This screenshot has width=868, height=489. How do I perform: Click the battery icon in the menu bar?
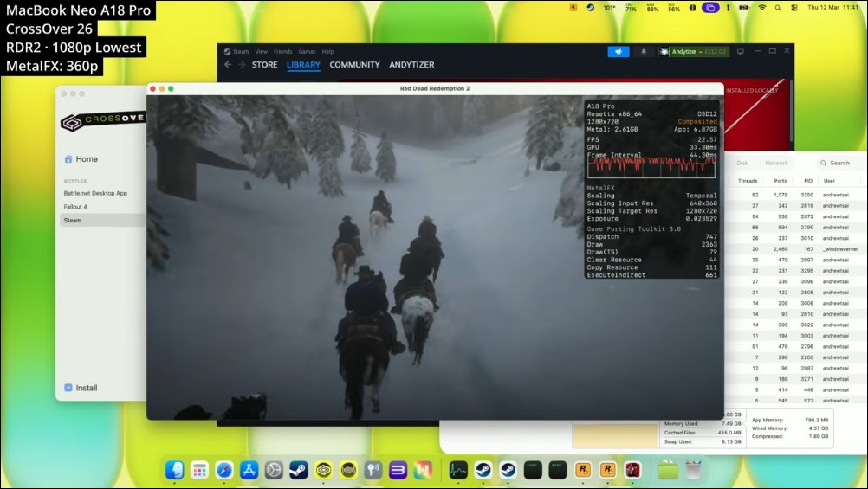744,8
